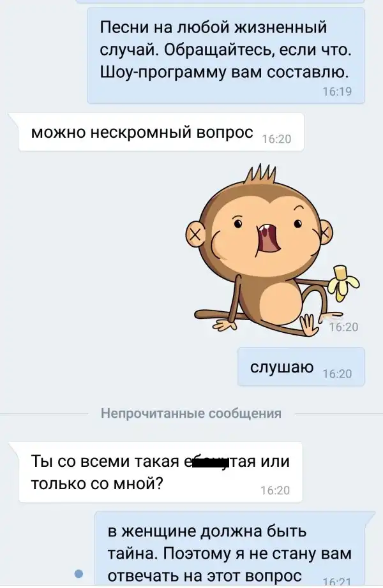Viewport: 383px width, 588px height.
Task: Click the "Непрочитанные сообщения" divider label
Action: coord(191,413)
